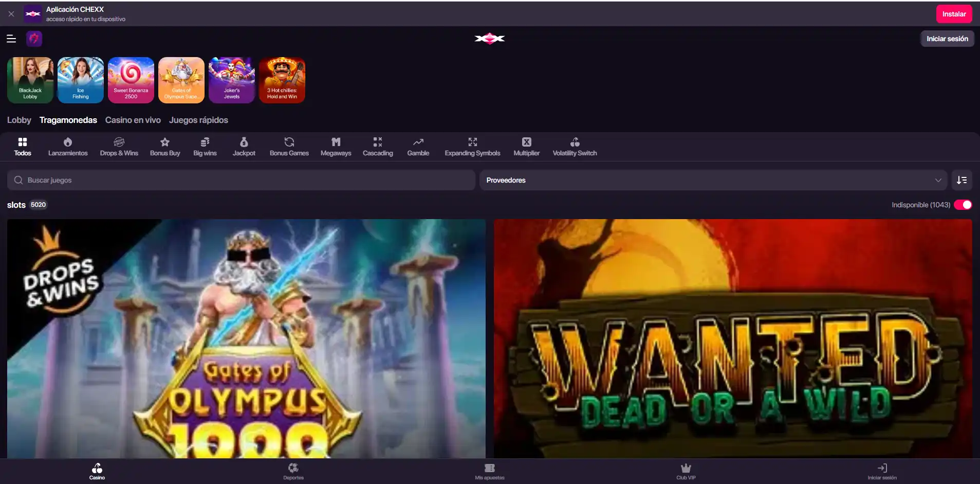Toggle the Indisponible (1043) switch
980x484 pixels.
[x=963, y=205]
